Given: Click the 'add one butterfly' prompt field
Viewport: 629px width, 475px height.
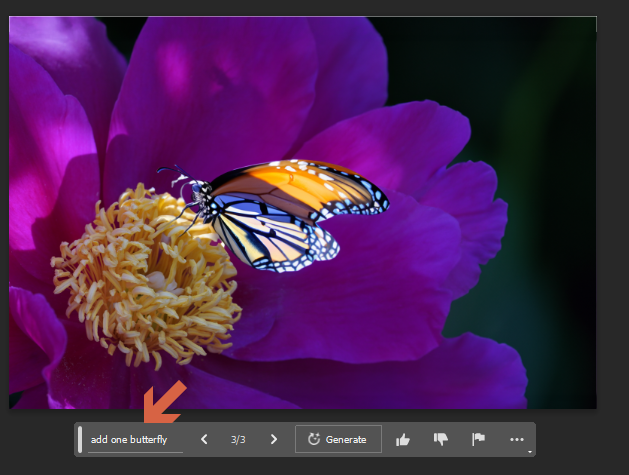Looking at the screenshot, I should pos(135,440).
